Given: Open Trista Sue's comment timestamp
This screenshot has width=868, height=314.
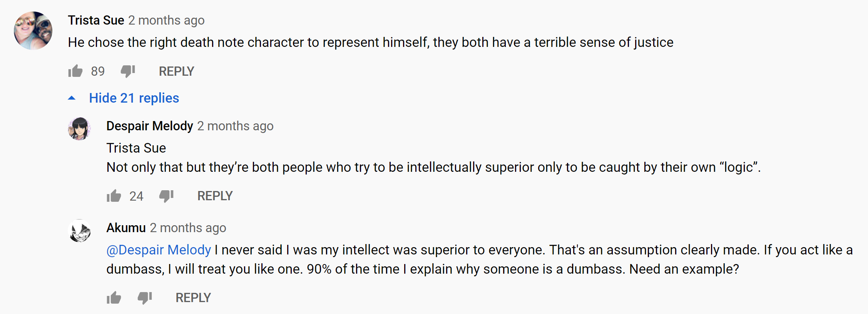Looking at the screenshot, I should point(166,20).
